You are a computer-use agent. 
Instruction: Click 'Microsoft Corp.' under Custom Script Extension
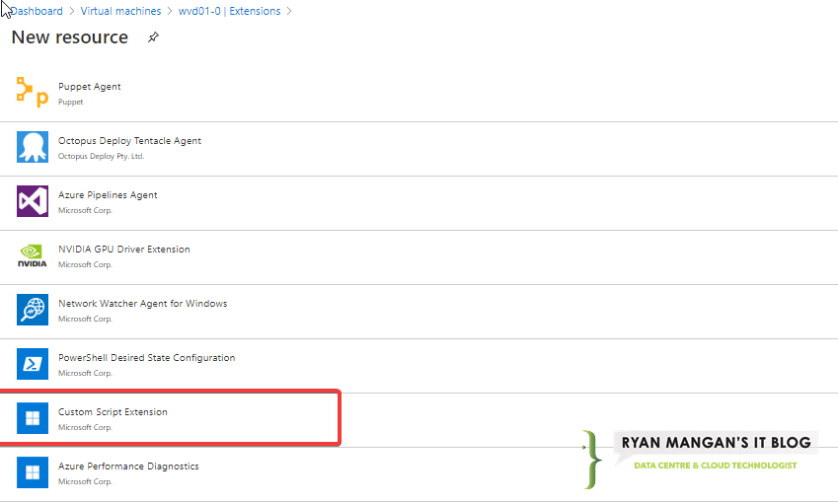tap(85, 427)
